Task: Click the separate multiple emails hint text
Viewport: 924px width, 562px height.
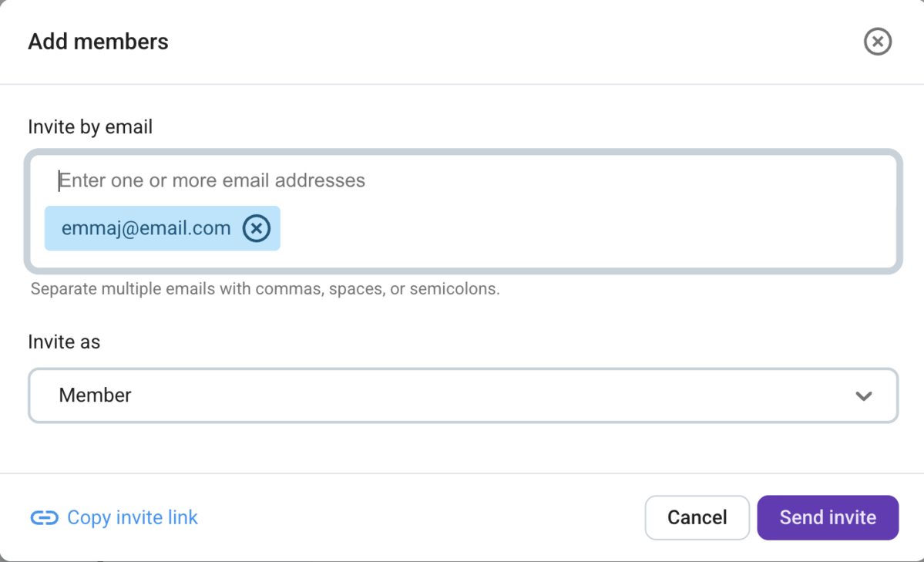Action: click(x=265, y=290)
